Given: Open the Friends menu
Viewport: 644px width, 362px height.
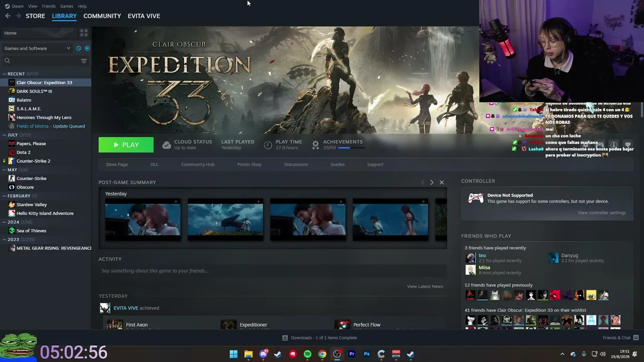Looking at the screenshot, I should pyautogui.click(x=49, y=6).
